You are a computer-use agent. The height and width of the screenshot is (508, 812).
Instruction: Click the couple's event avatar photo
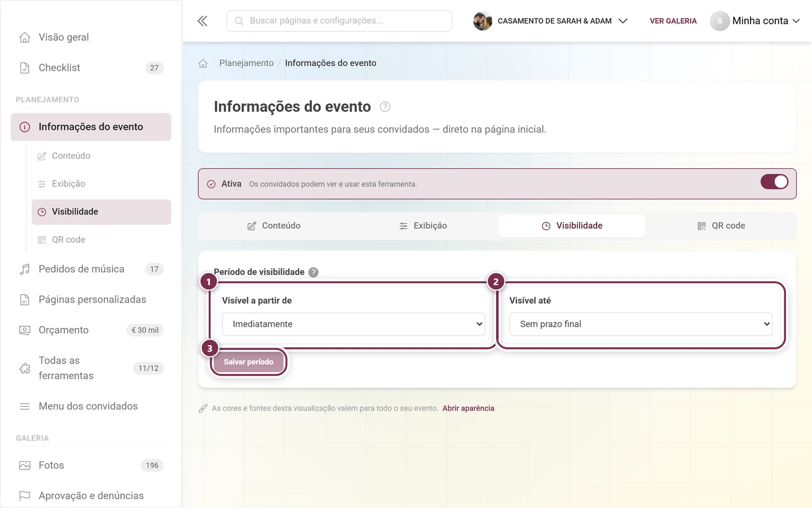[x=483, y=21]
